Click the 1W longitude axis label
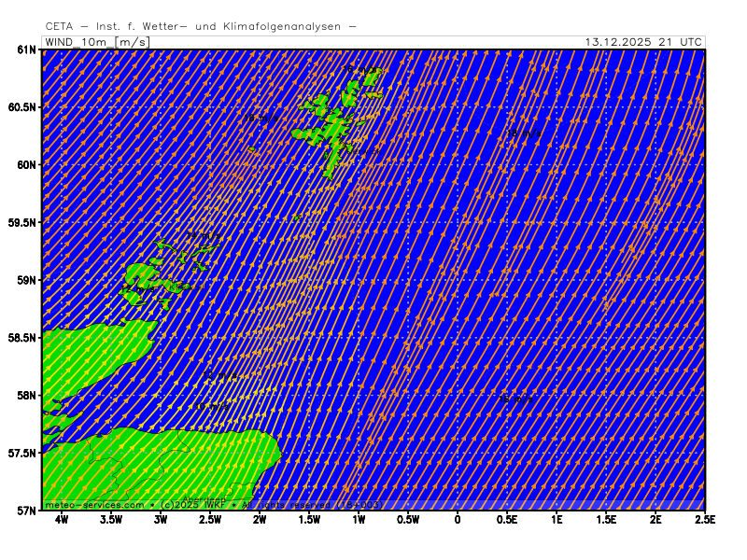This screenshot has height=560, width=747. coord(359,520)
